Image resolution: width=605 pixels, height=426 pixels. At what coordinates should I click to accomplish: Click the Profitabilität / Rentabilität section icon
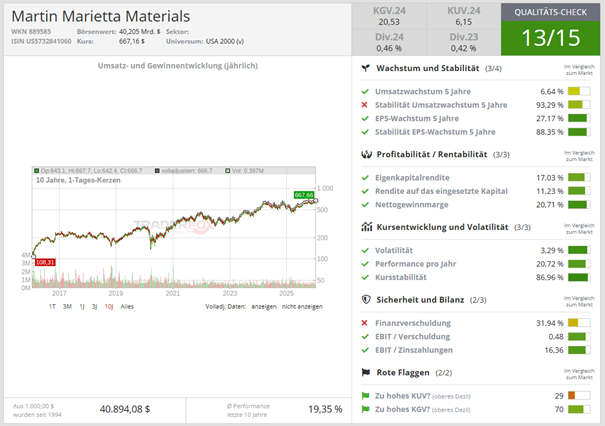pyautogui.click(x=366, y=154)
